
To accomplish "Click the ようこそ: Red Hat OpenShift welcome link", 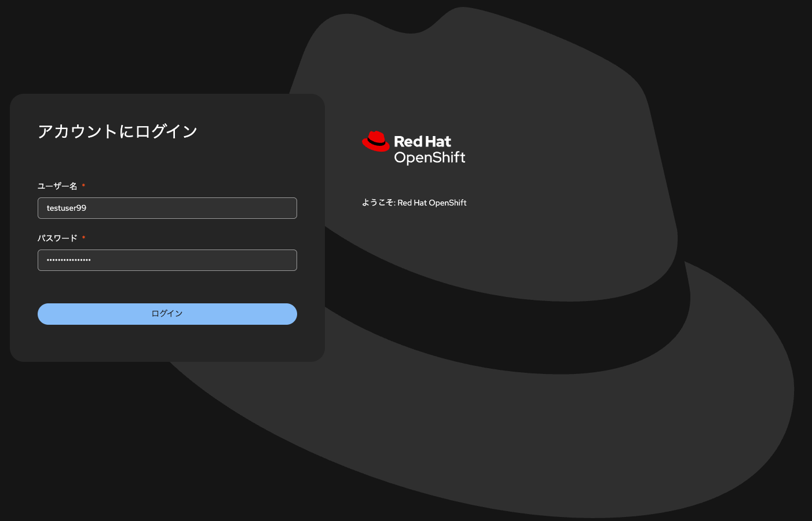I will (414, 203).
